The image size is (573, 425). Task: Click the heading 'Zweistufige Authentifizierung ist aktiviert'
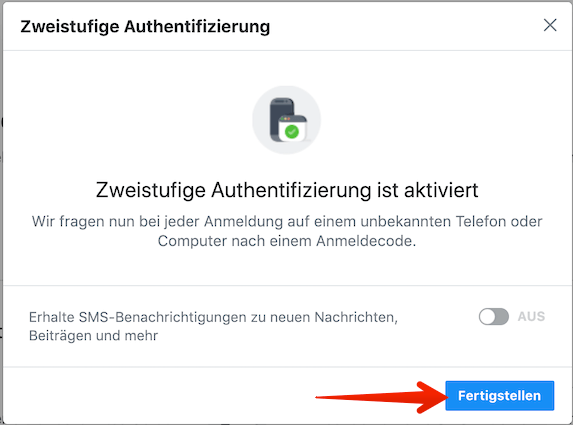coord(287,190)
